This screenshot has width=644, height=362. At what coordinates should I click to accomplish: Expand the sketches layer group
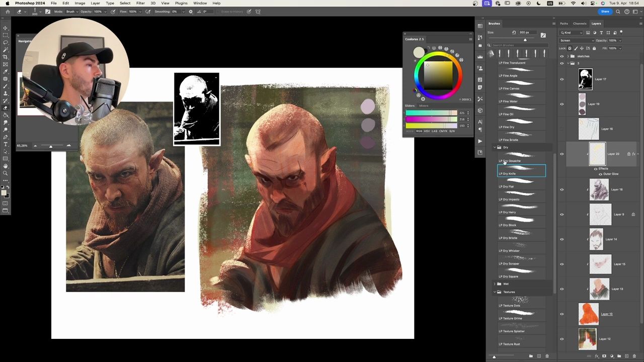coord(568,56)
